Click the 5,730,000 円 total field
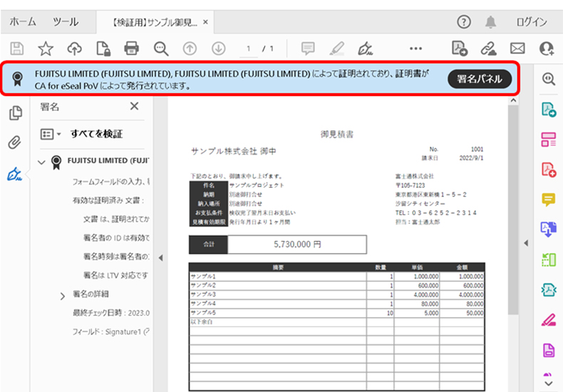This screenshot has width=563, height=392. (297, 244)
